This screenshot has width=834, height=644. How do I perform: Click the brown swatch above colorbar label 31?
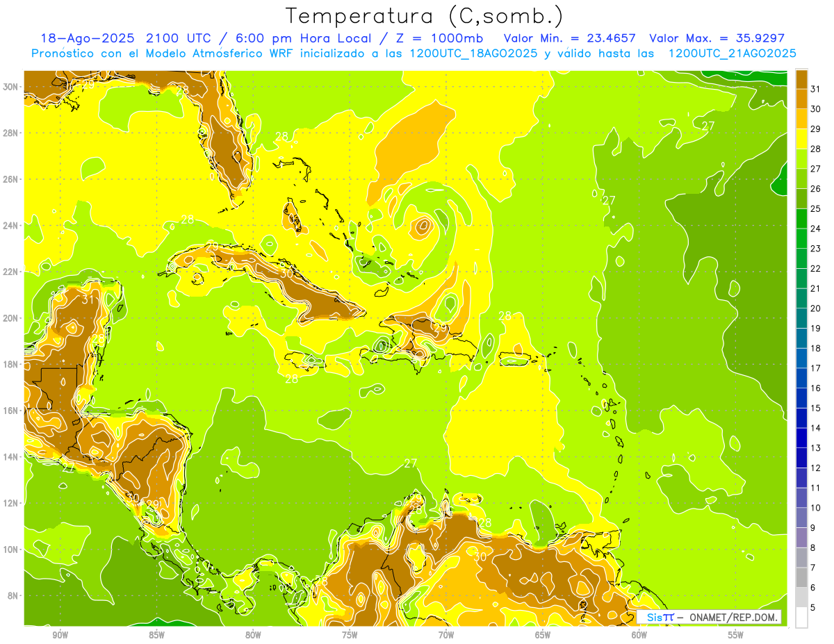(801, 79)
